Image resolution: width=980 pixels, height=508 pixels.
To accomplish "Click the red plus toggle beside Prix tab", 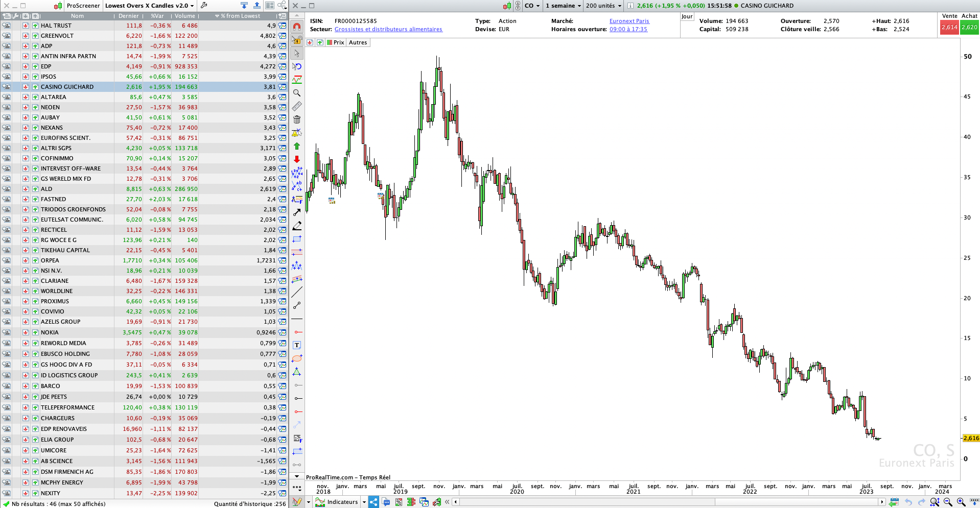I will pos(310,42).
